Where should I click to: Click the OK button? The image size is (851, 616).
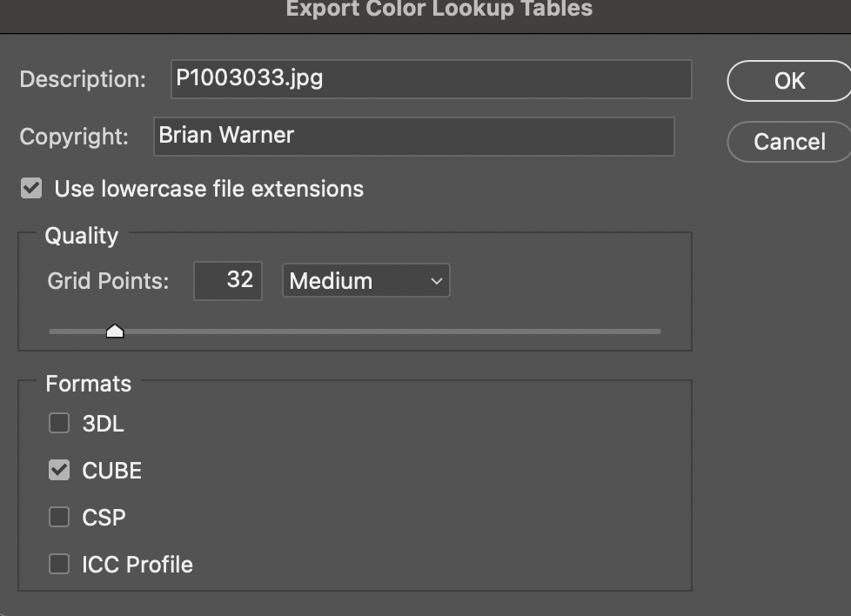point(788,81)
